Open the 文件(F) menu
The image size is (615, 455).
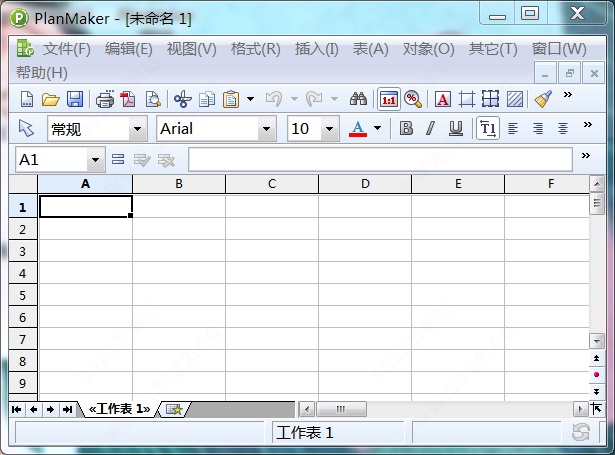tap(66, 49)
